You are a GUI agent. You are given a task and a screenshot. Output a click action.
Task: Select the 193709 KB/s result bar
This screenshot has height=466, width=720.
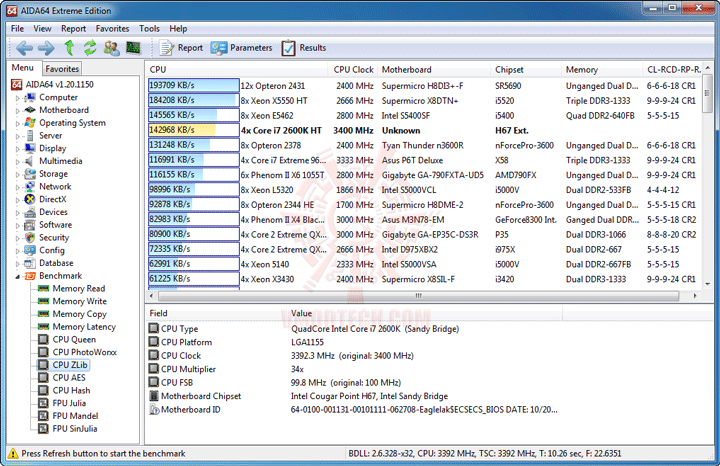(x=193, y=85)
